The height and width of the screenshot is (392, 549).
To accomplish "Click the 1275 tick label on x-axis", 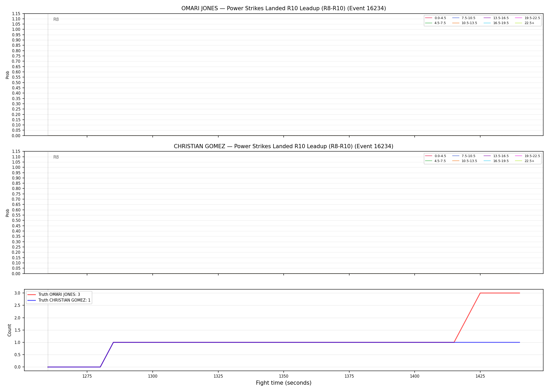I will 87,376.
